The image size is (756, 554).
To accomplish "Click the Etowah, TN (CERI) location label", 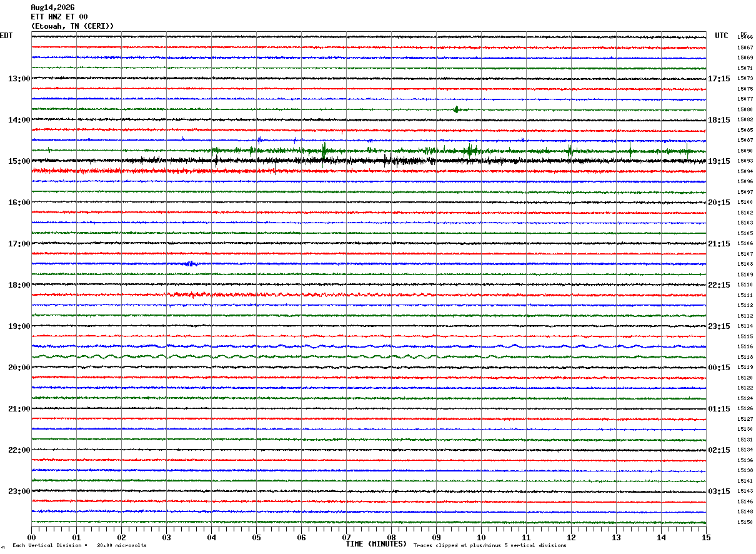I will (x=72, y=26).
